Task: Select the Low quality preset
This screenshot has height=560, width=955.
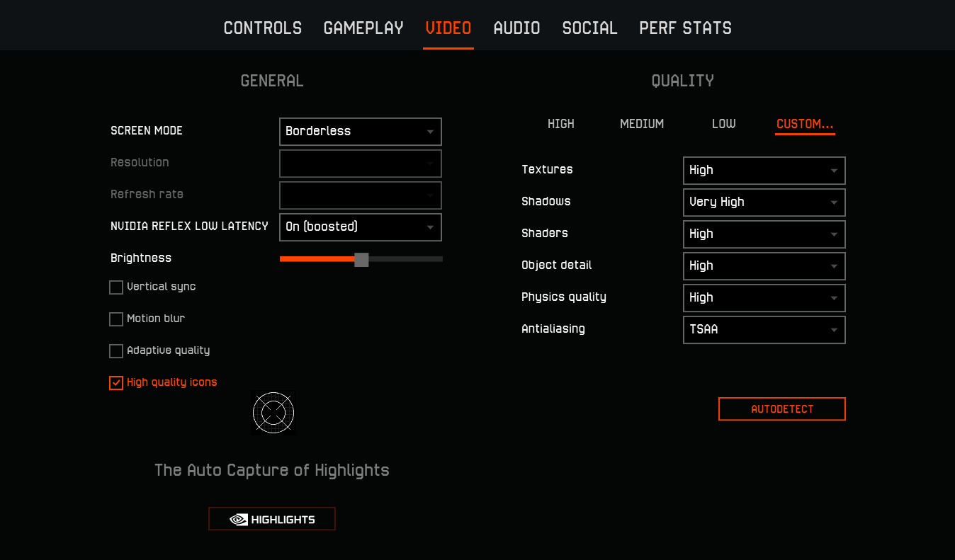Action: [x=724, y=124]
